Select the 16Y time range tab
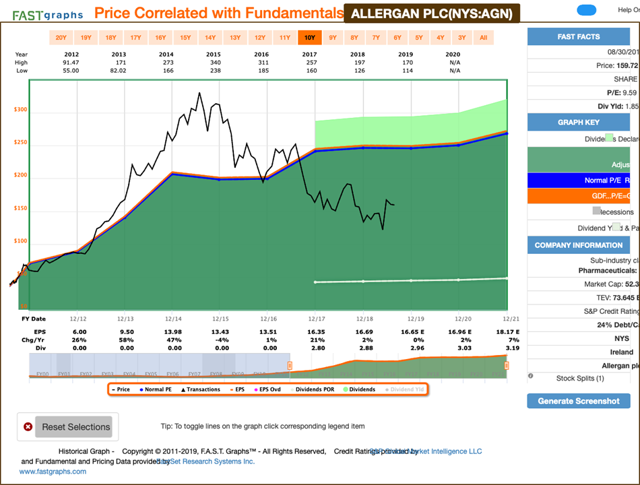Screen dimensions: 640x485 pyautogui.click(x=160, y=38)
